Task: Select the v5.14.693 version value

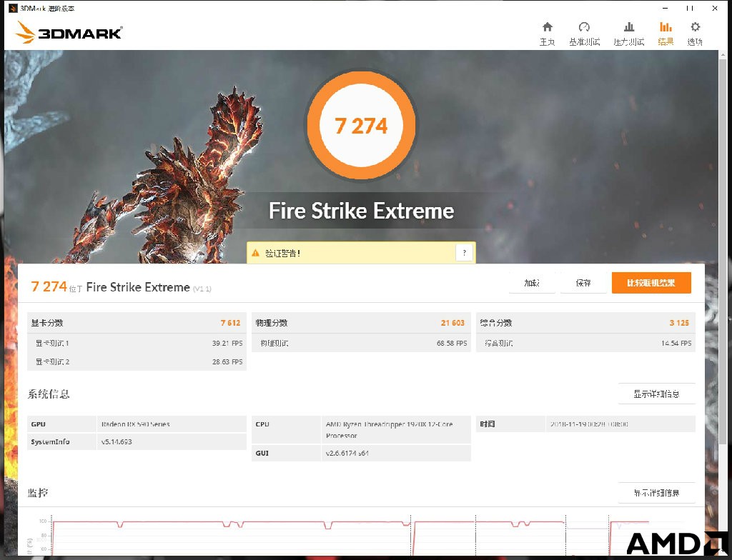Action: [117, 441]
